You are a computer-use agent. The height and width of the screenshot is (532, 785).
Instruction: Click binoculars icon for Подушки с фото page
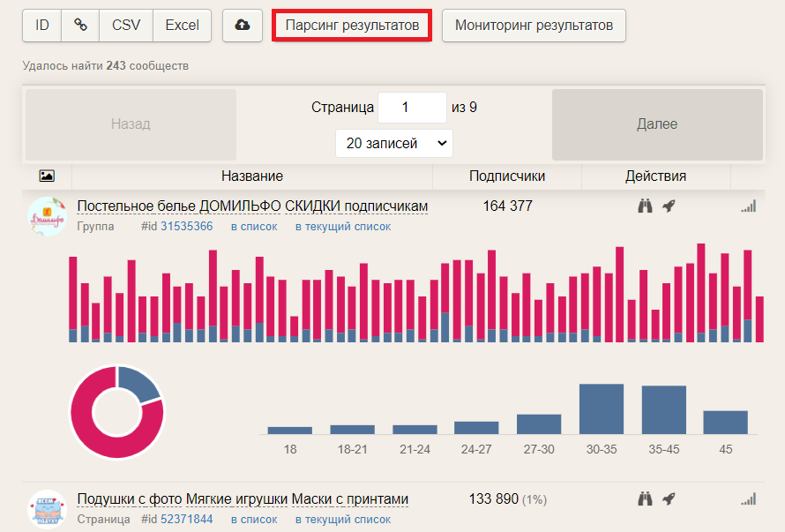point(645,498)
